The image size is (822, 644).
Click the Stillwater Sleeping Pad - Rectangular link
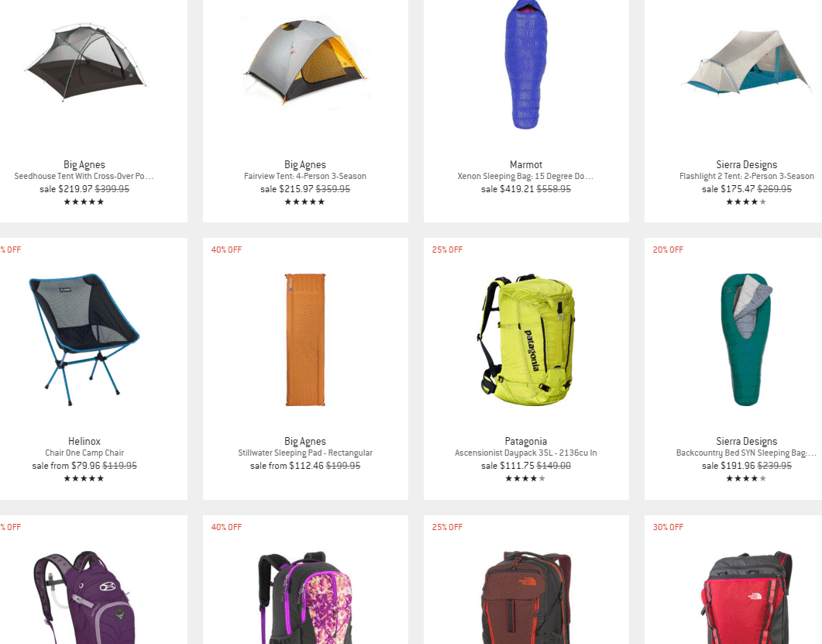[x=305, y=453]
